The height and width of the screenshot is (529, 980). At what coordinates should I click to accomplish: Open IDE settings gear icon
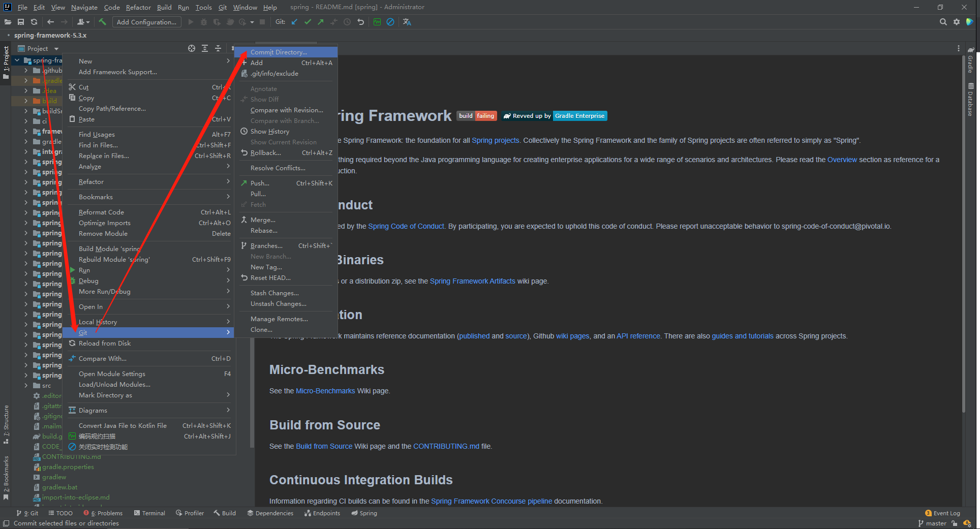(x=957, y=22)
